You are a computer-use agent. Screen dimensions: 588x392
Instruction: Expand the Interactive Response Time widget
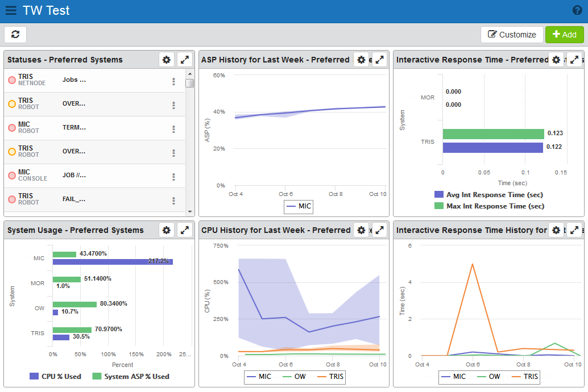coord(574,60)
